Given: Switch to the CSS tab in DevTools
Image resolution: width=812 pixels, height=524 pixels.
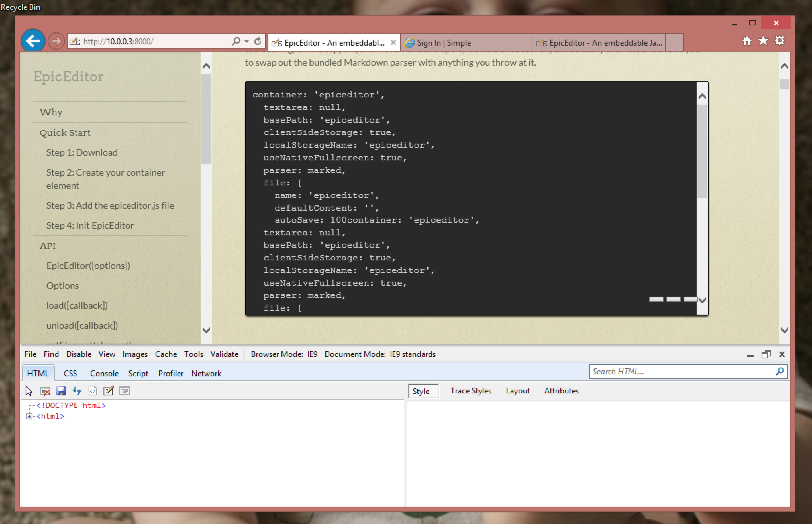Looking at the screenshot, I should point(70,373).
